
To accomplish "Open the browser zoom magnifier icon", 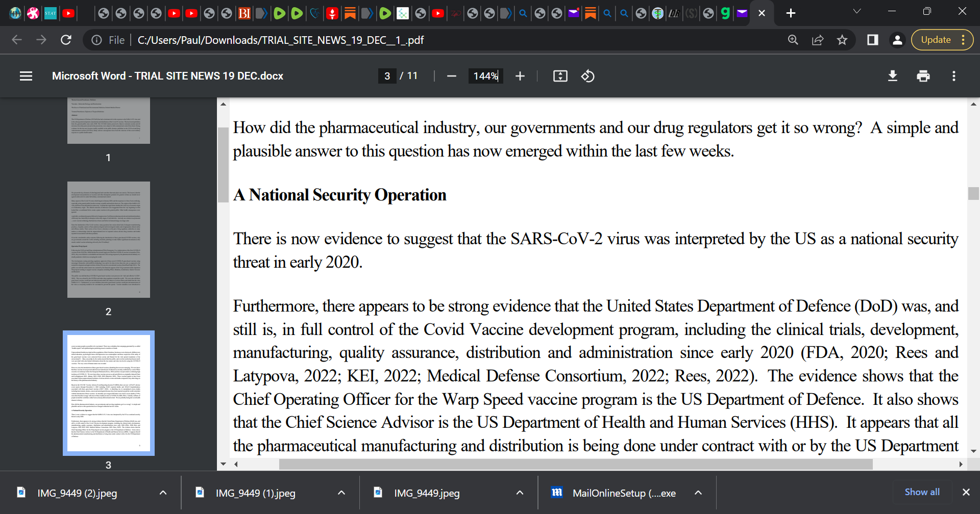I will tap(793, 40).
